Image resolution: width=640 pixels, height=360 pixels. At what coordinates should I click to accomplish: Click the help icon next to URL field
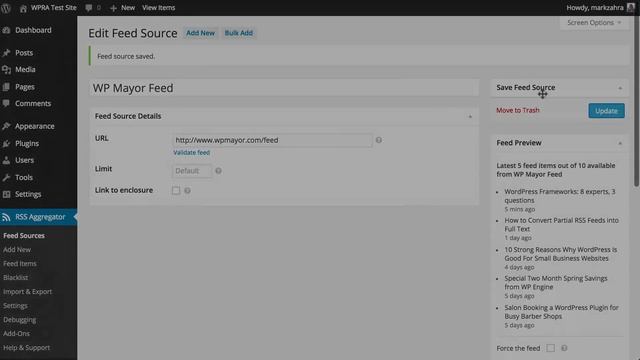379,140
